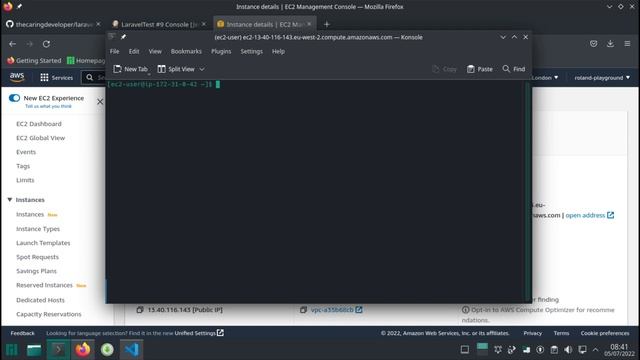
Task: Open Limits in the EC2 sidebar
Action: [25, 180]
